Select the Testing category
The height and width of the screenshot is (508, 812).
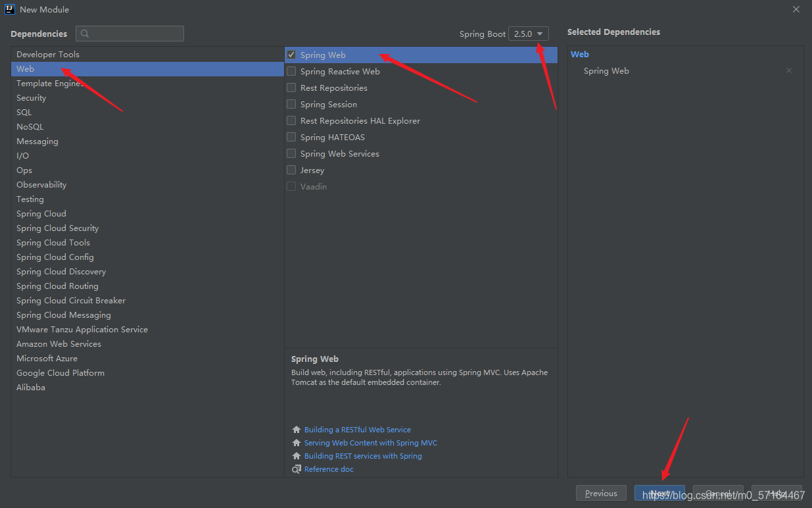pyautogui.click(x=147, y=199)
